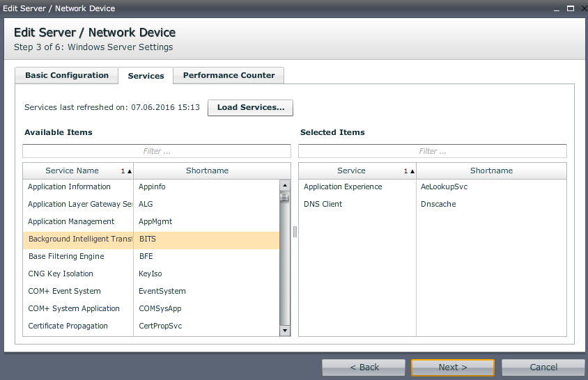
Task: Select the Services tab
Action: coord(146,76)
